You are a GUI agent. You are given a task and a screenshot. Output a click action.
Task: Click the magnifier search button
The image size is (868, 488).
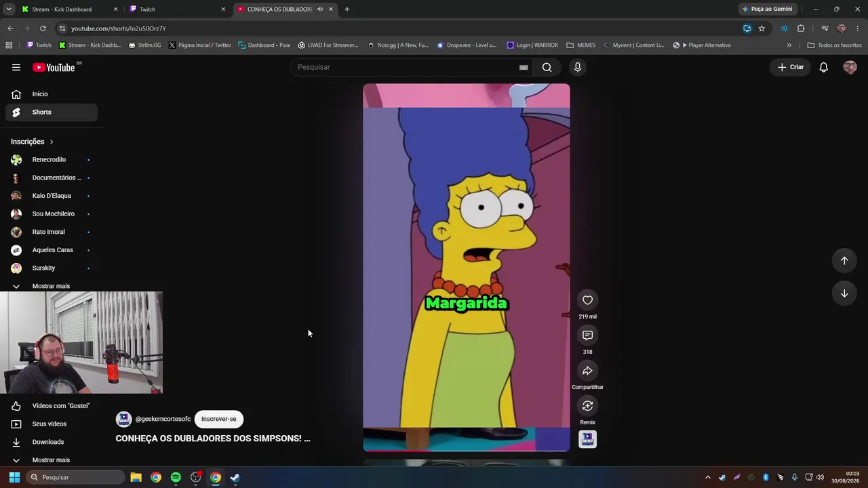coord(547,67)
